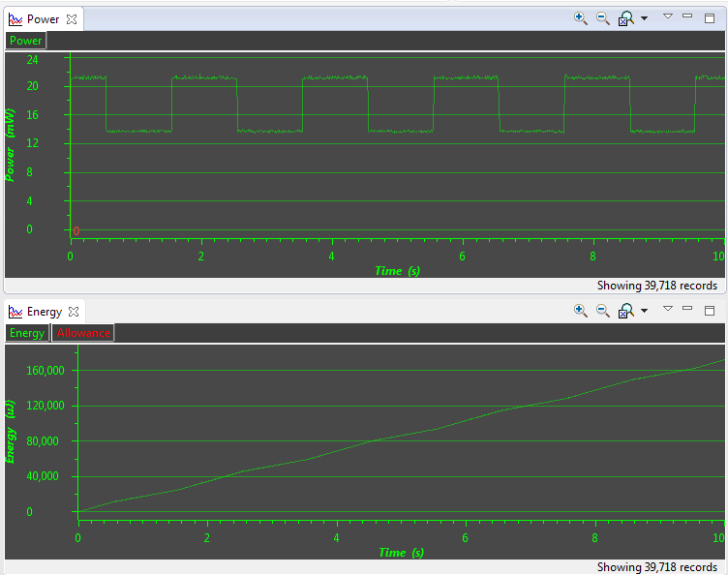Click the 16 value on Power axis
This screenshot has height=575, width=728.
coord(33,114)
